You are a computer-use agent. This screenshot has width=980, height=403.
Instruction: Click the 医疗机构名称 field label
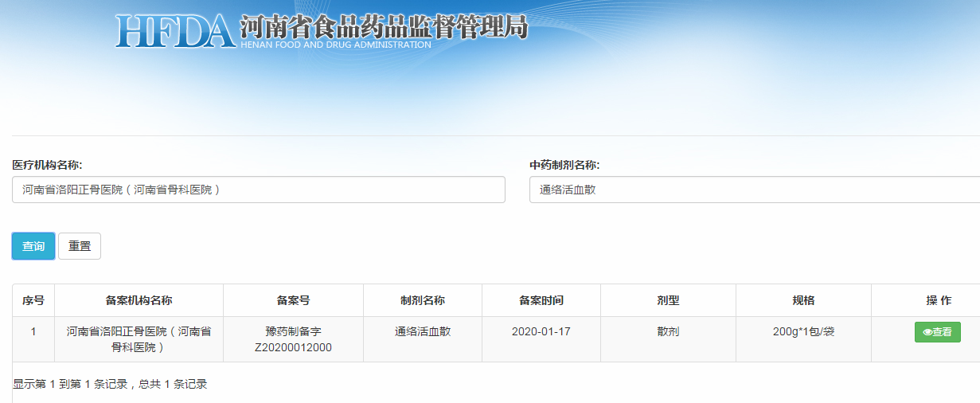pyautogui.click(x=48, y=165)
